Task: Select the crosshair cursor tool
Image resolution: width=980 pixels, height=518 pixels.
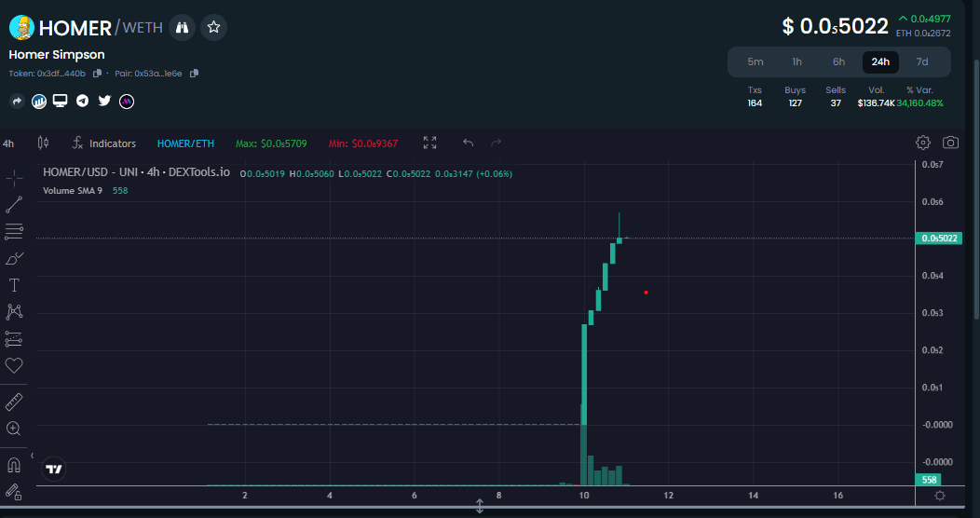Action: 14,178
